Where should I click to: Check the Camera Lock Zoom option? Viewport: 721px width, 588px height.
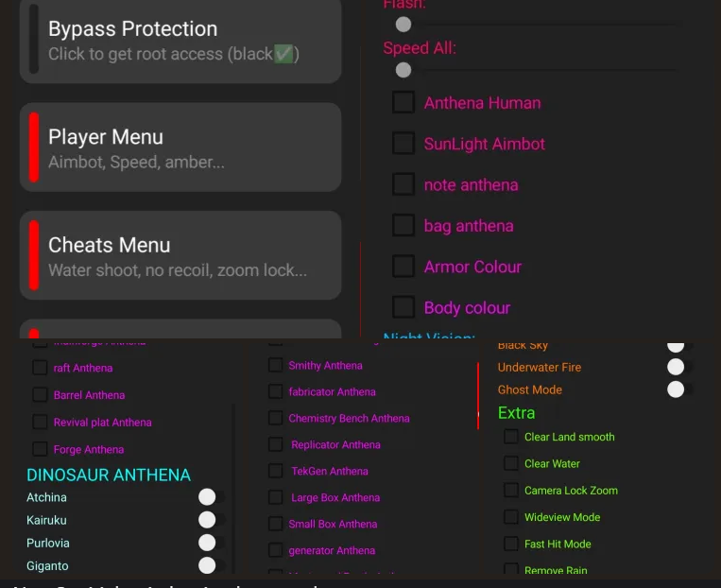[511, 491]
